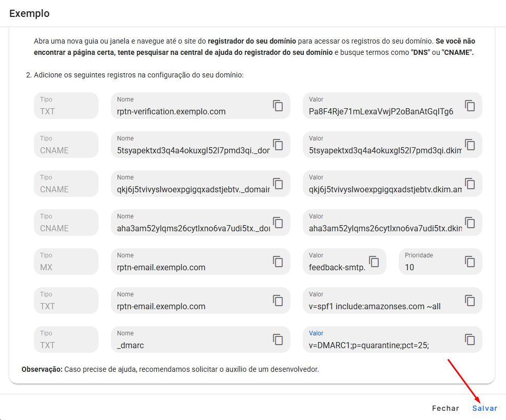Copy the 5tsyapektxd dkim value
Screen dimensions: 506x420
coord(470,145)
